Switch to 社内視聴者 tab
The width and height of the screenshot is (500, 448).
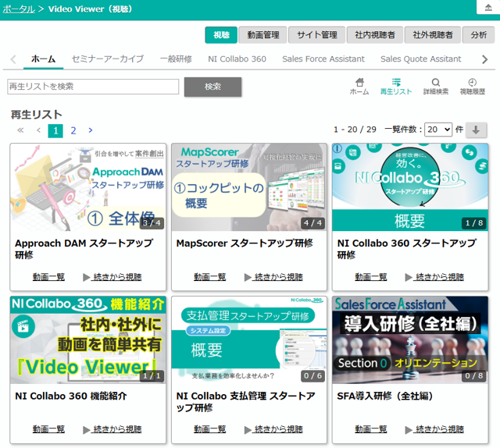(x=375, y=34)
